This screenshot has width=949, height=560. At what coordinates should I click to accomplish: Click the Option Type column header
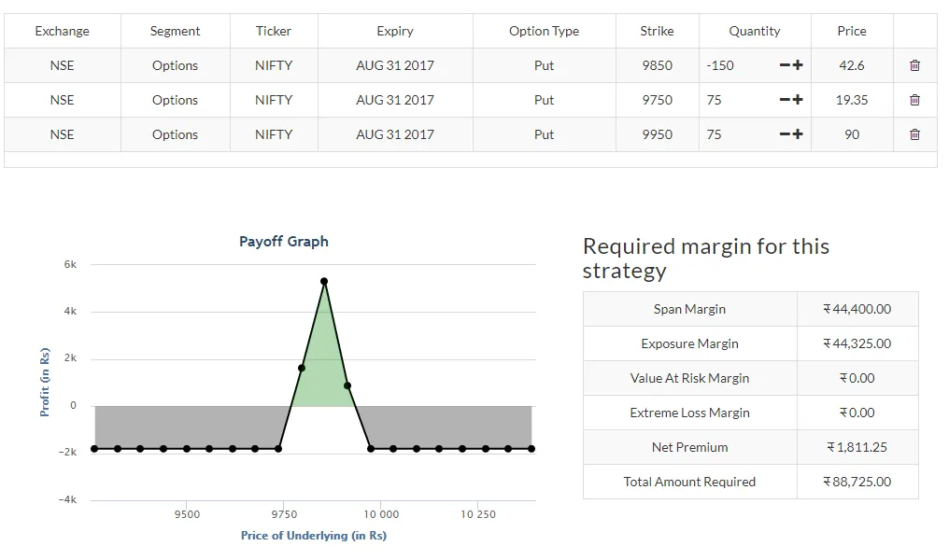pyautogui.click(x=544, y=31)
